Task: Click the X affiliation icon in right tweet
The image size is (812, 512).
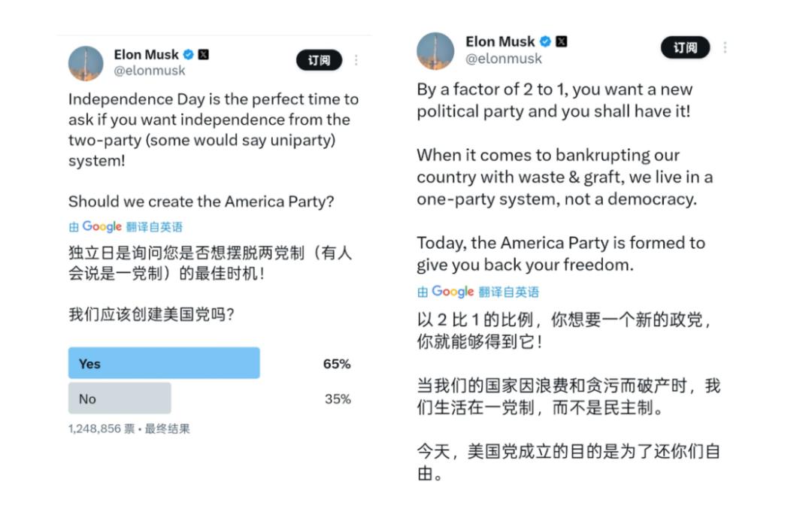Action: coord(561,42)
